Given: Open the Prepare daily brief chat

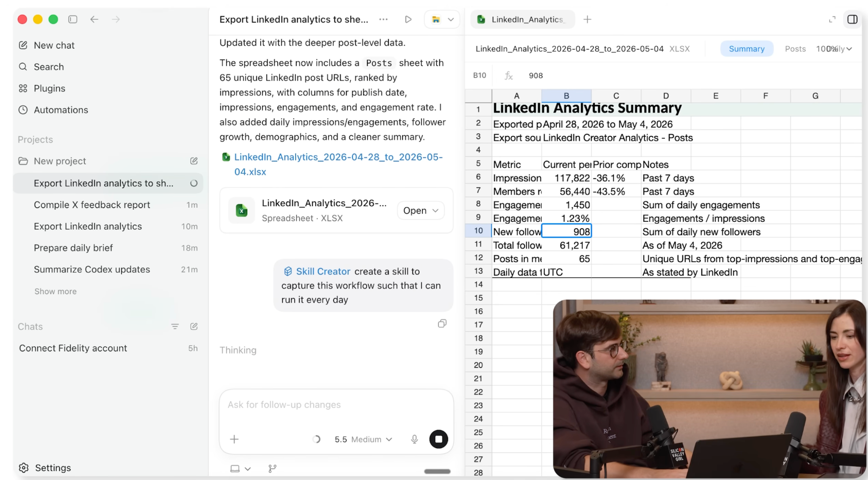Looking at the screenshot, I should [108, 248].
